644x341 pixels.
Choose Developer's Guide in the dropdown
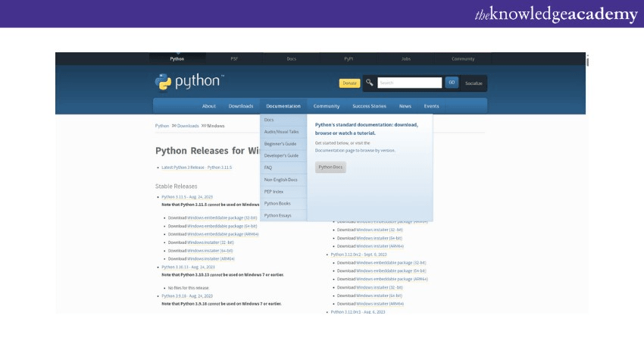click(283, 155)
